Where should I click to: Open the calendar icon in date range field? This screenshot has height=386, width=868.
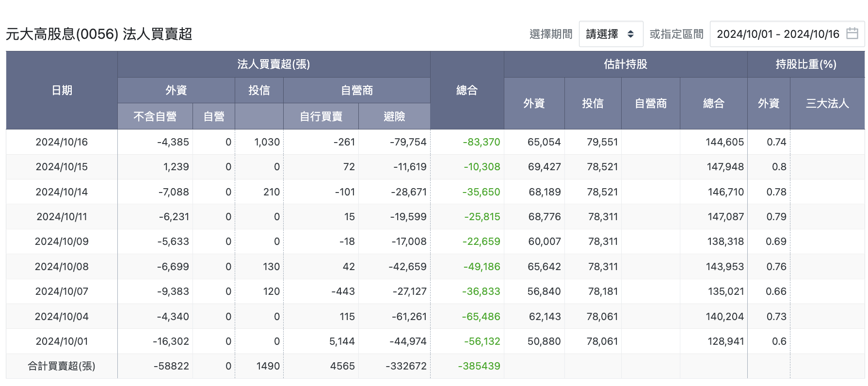click(x=852, y=33)
